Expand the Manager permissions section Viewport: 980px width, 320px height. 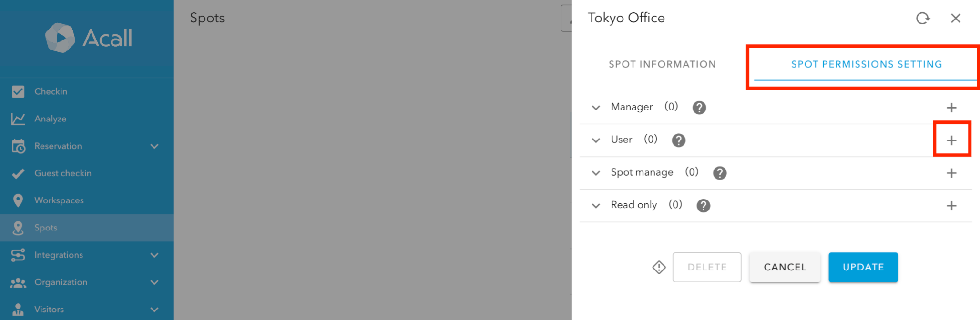click(596, 108)
